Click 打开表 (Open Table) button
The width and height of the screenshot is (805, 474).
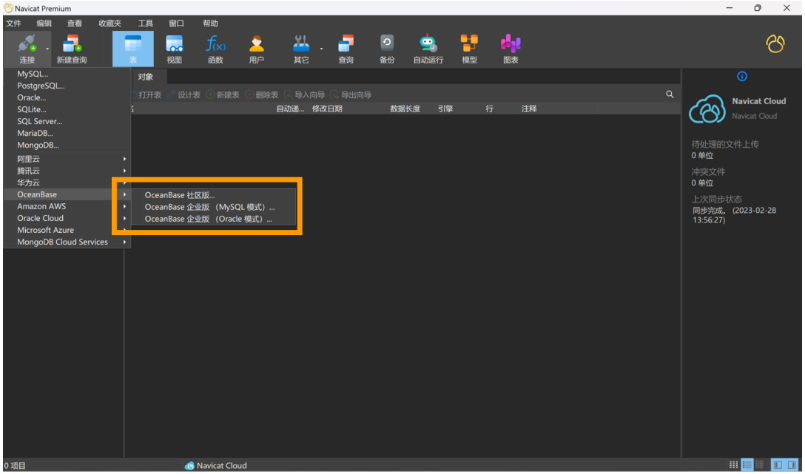pos(146,95)
